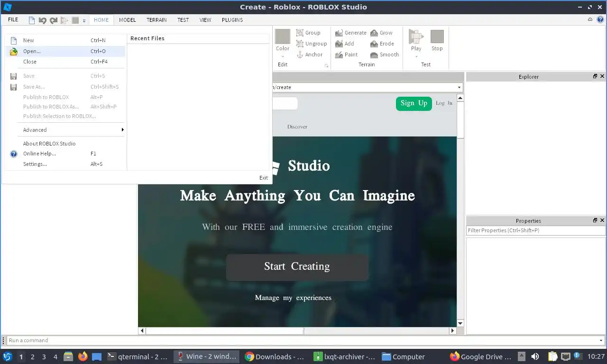
Task: Open the Play dropdown arrow
Action: [416, 56]
